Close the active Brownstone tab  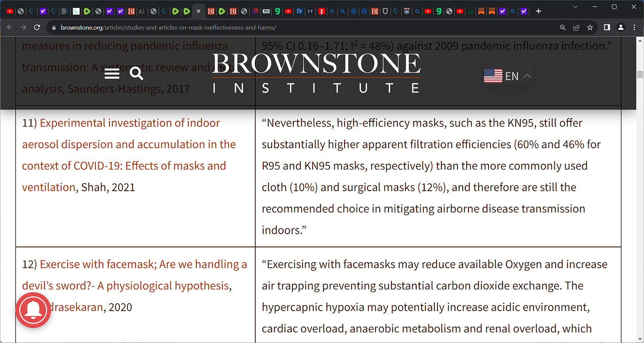pyautogui.click(x=199, y=11)
